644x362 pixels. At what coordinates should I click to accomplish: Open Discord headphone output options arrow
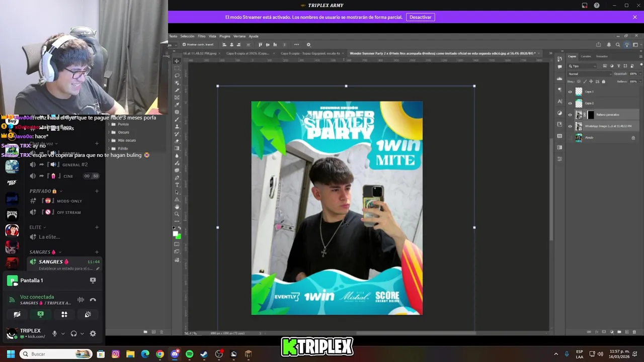(82, 333)
